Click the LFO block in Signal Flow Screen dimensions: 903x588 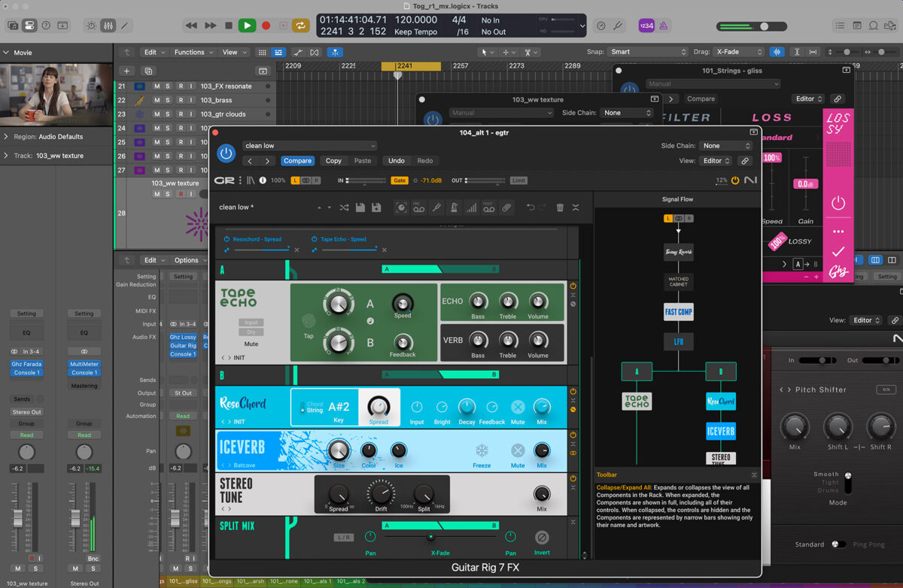click(x=679, y=343)
